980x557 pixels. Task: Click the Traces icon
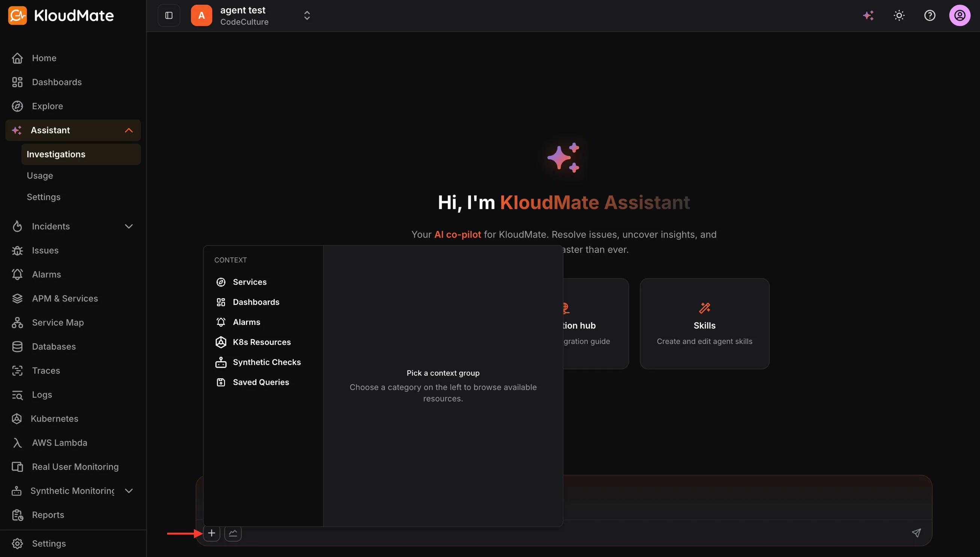(x=17, y=371)
